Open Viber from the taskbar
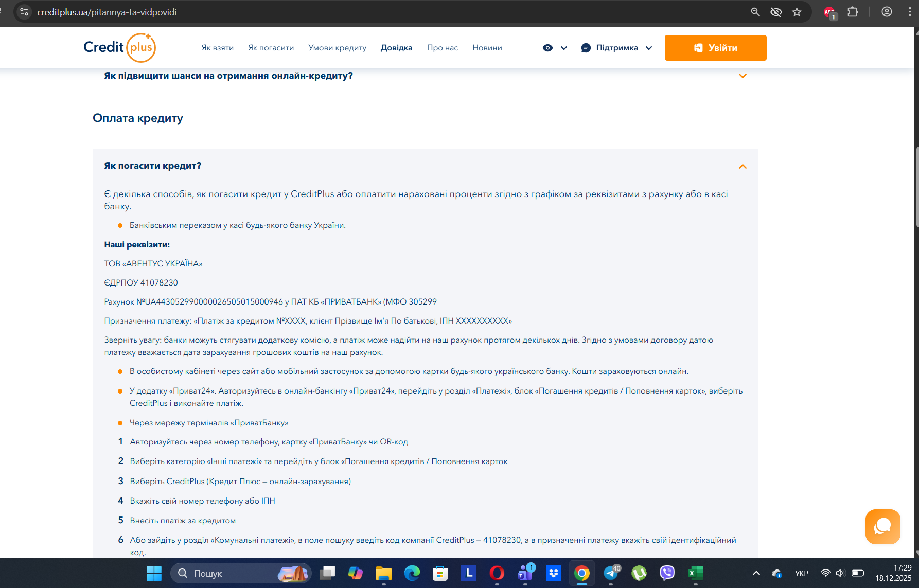 [667, 573]
